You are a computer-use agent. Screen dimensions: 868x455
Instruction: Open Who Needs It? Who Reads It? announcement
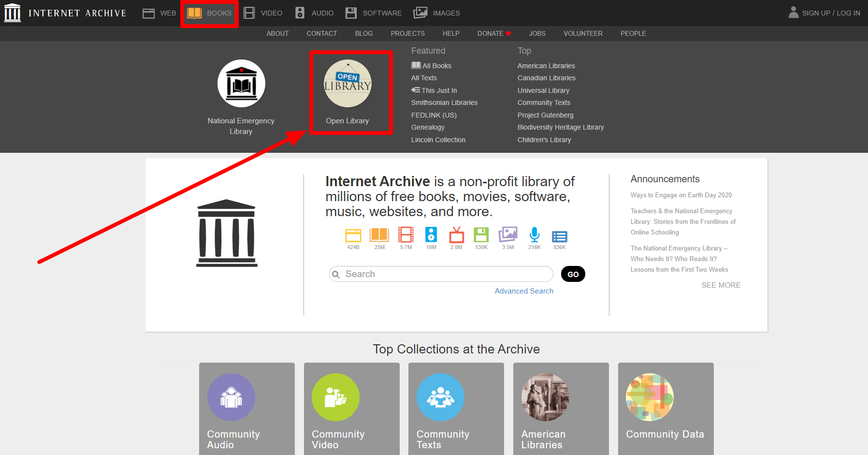pos(679,259)
